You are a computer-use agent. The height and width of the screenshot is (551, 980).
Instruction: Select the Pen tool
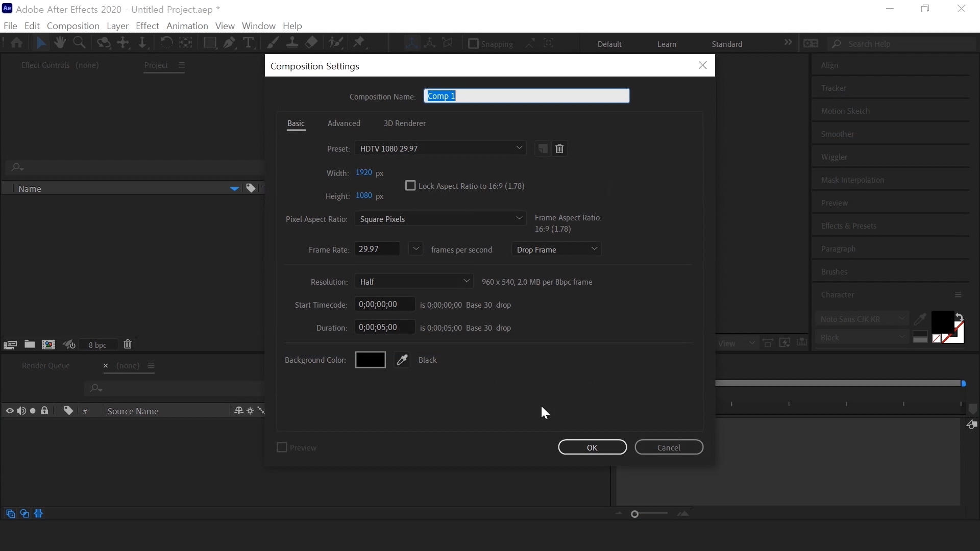tap(229, 43)
